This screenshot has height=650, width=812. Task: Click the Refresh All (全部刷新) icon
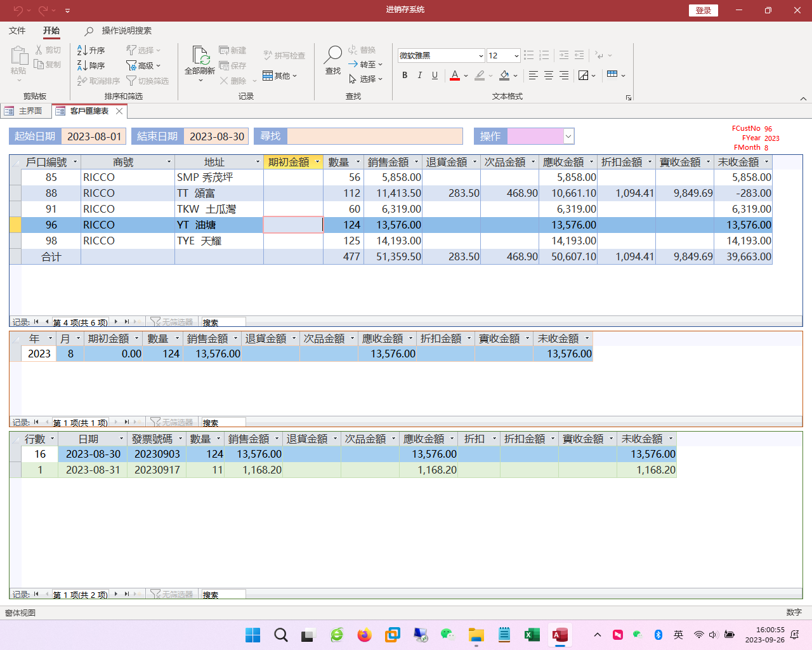[x=200, y=57]
